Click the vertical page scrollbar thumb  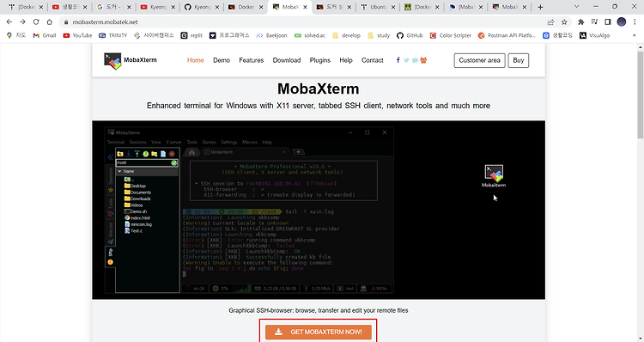641,95
